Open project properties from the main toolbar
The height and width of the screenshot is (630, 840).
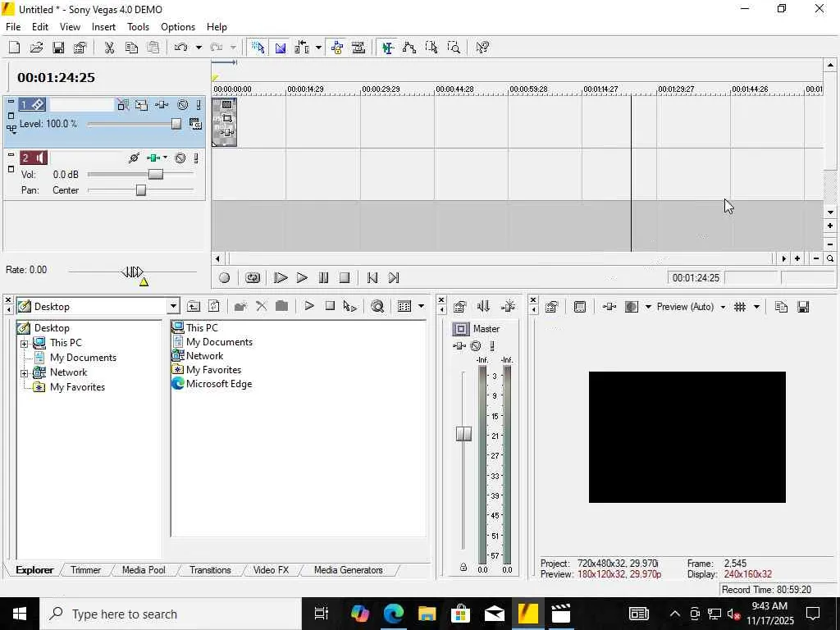tap(80, 48)
